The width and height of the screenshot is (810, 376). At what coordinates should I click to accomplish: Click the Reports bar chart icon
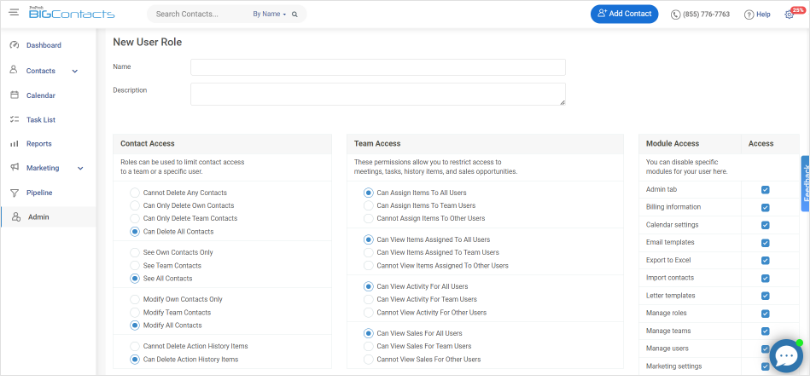[x=14, y=144]
